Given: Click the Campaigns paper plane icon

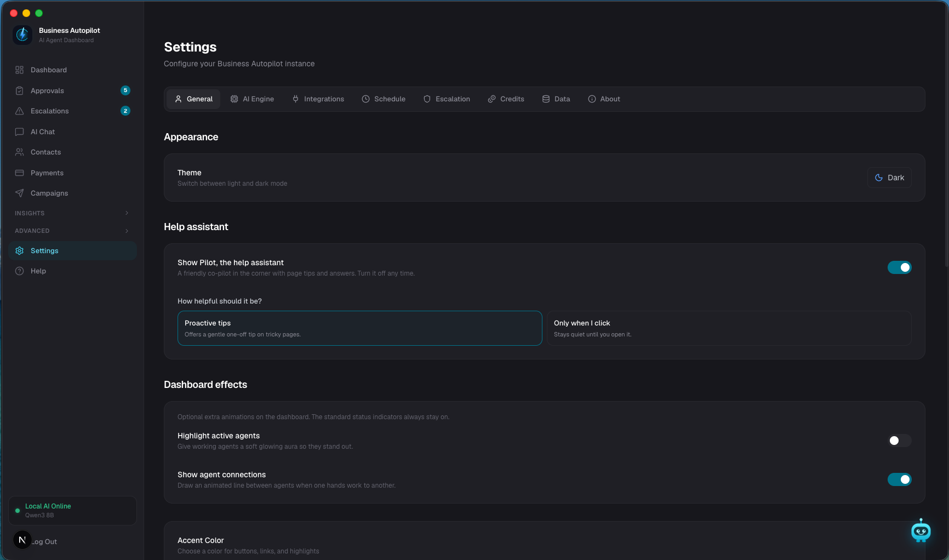Looking at the screenshot, I should [20, 193].
